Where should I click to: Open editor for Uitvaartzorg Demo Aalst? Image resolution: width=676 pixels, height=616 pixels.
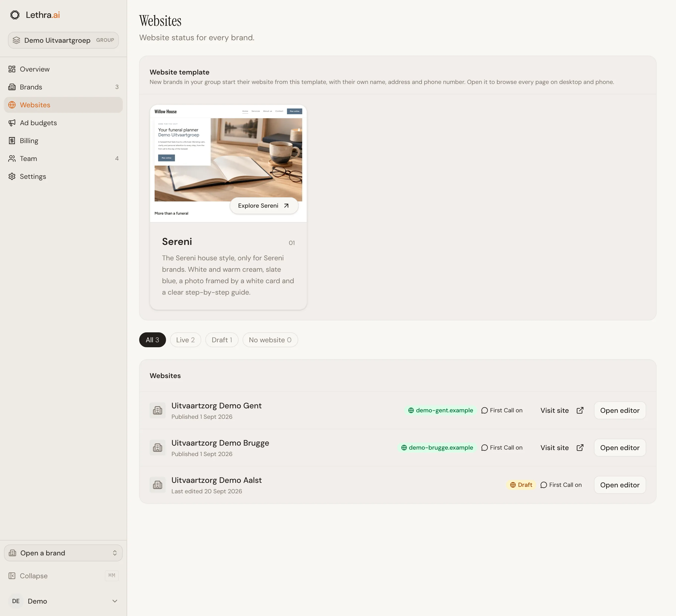620,485
